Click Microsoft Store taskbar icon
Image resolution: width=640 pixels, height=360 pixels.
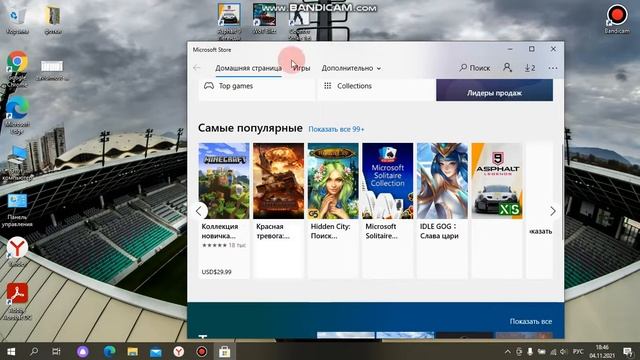pyautogui.click(x=224, y=351)
